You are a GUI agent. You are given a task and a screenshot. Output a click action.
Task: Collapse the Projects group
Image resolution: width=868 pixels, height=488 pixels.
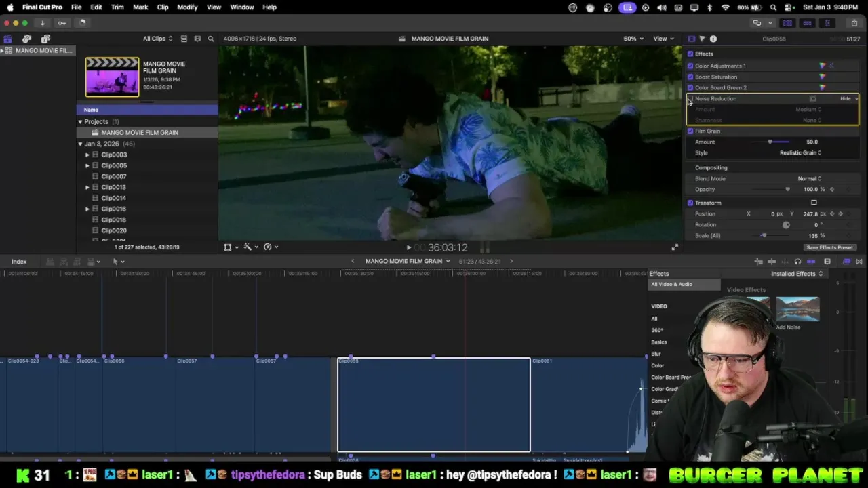coord(80,121)
